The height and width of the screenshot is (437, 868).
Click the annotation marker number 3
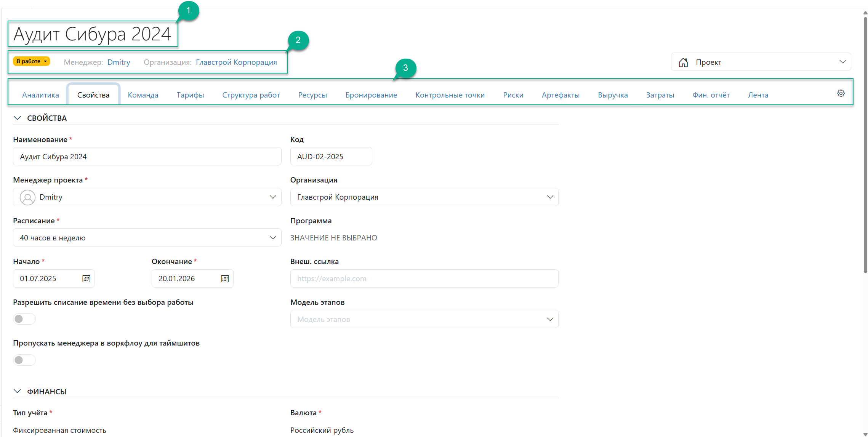click(x=405, y=68)
